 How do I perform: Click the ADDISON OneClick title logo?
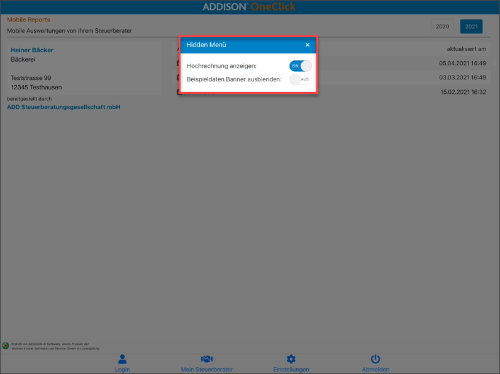click(x=249, y=7)
